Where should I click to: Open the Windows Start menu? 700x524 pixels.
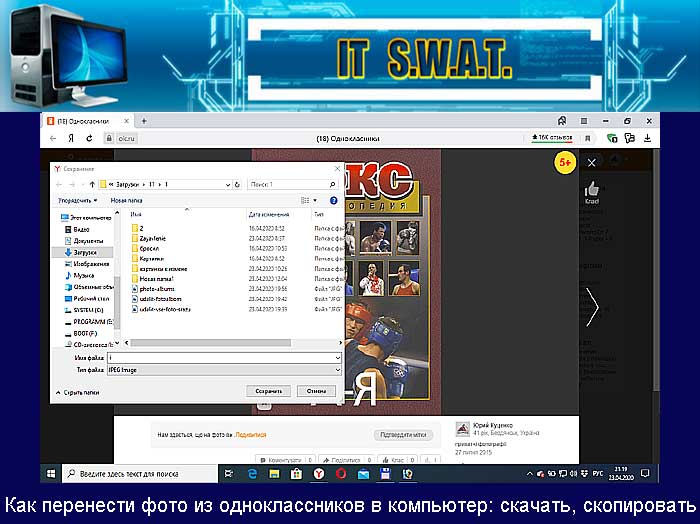coord(51,474)
